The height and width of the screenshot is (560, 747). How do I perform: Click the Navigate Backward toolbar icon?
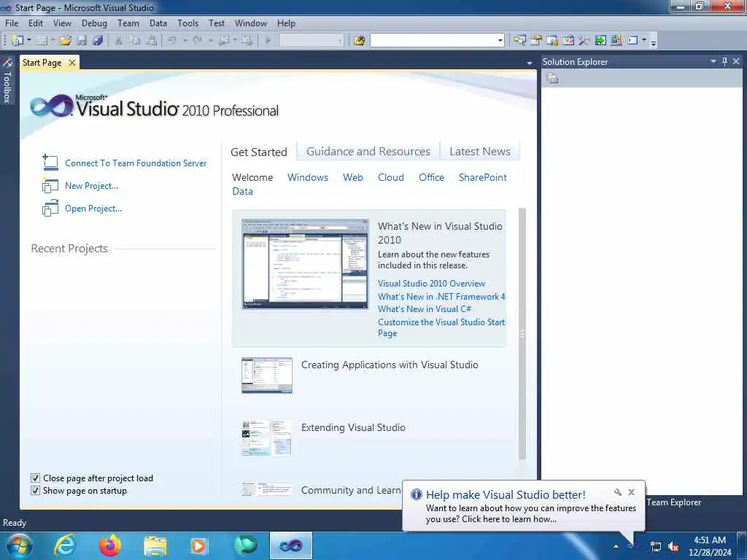(x=223, y=41)
